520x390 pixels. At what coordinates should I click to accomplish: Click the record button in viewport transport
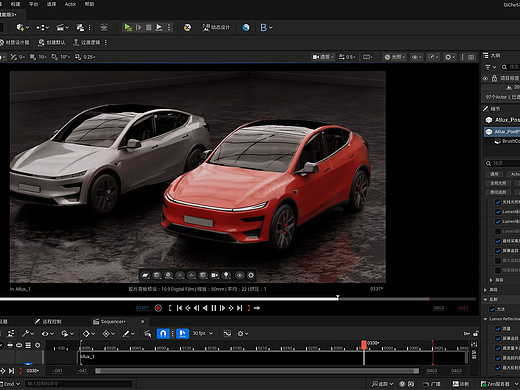[158, 308]
